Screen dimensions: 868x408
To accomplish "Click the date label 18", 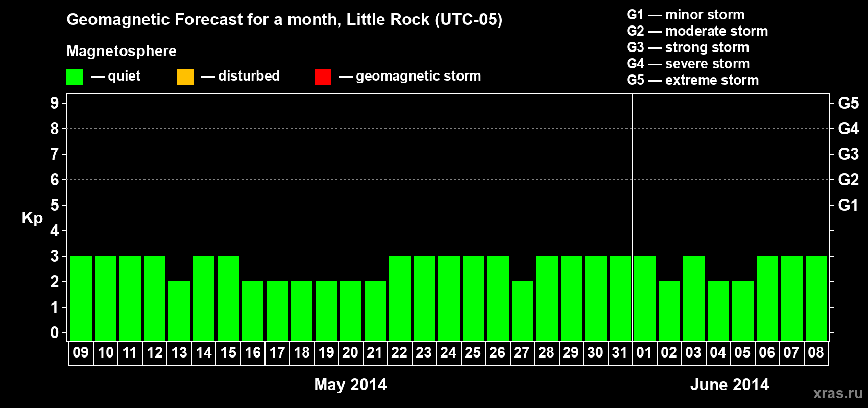I will [x=302, y=353].
